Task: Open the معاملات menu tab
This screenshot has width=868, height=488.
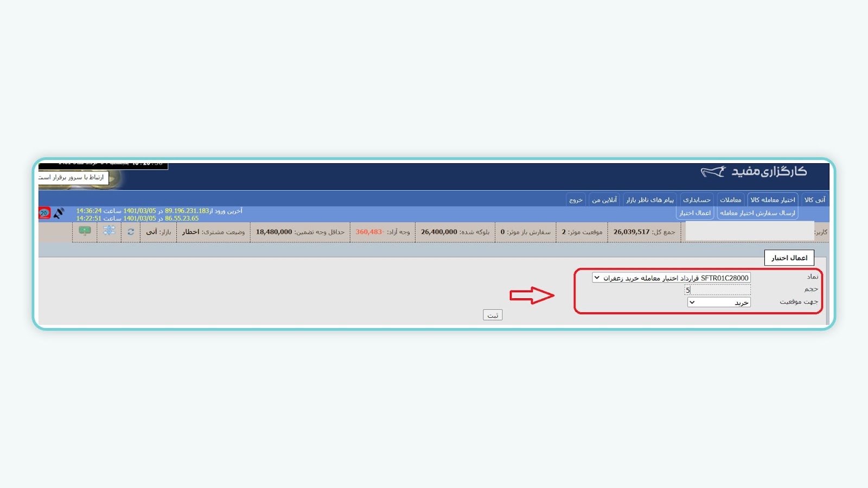Action: coord(730,200)
